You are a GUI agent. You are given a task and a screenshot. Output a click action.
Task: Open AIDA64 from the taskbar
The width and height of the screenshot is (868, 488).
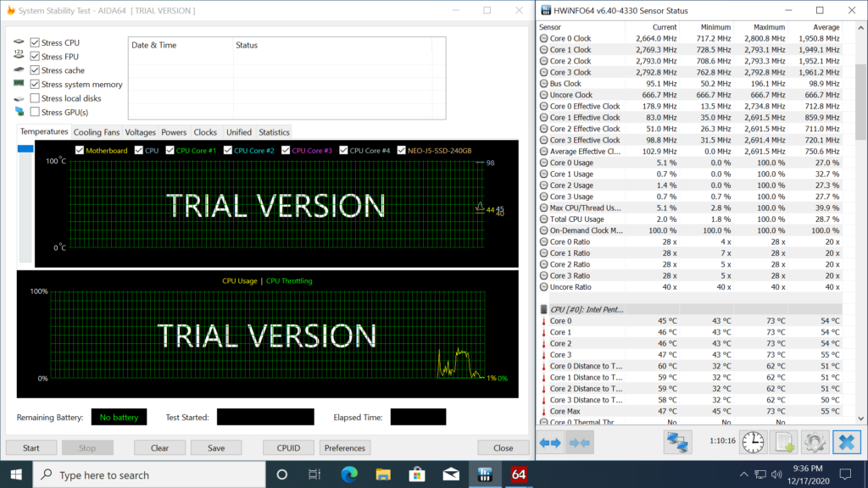point(519,474)
